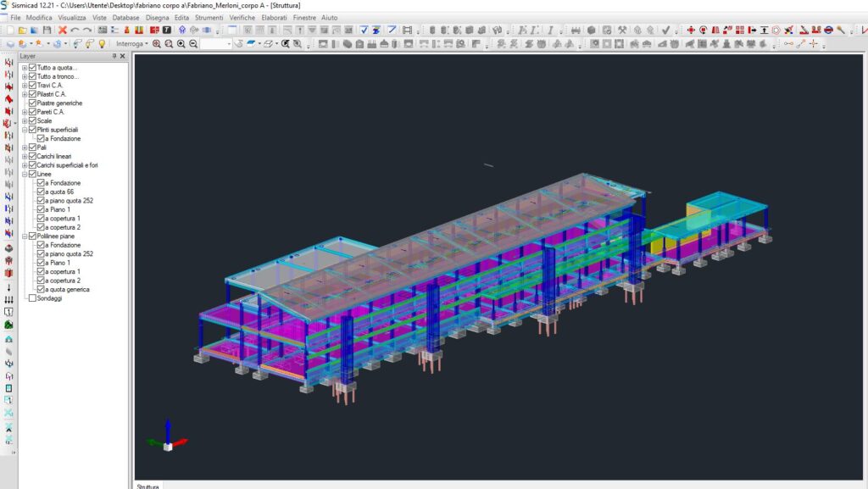Viewport: 868px width, 489px height.
Task: Click the empty combo box beside zoom icons
Action: (216, 43)
